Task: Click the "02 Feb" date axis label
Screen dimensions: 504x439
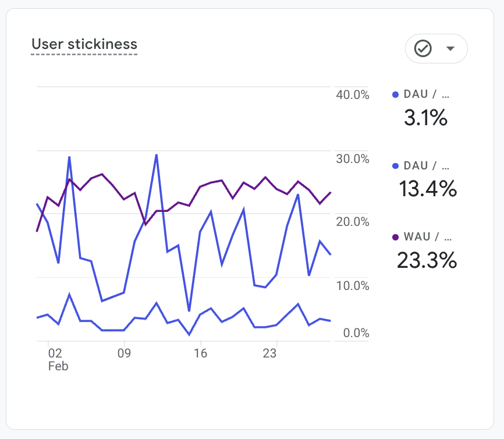Action: point(56,359)
